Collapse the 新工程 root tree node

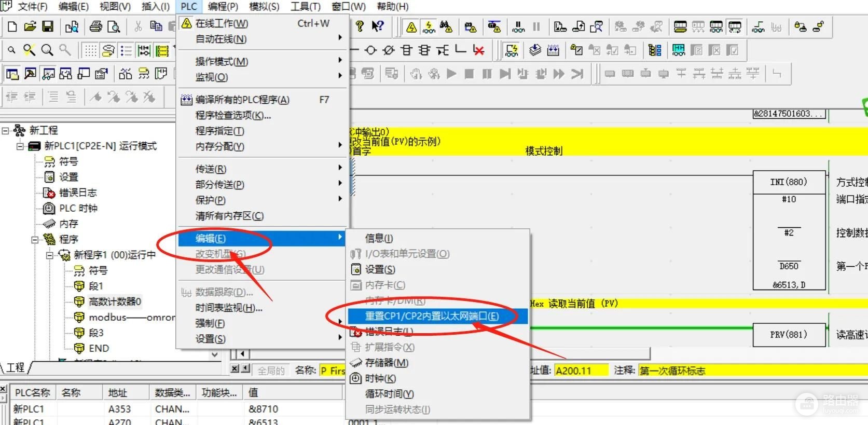[x=6, y=130]
